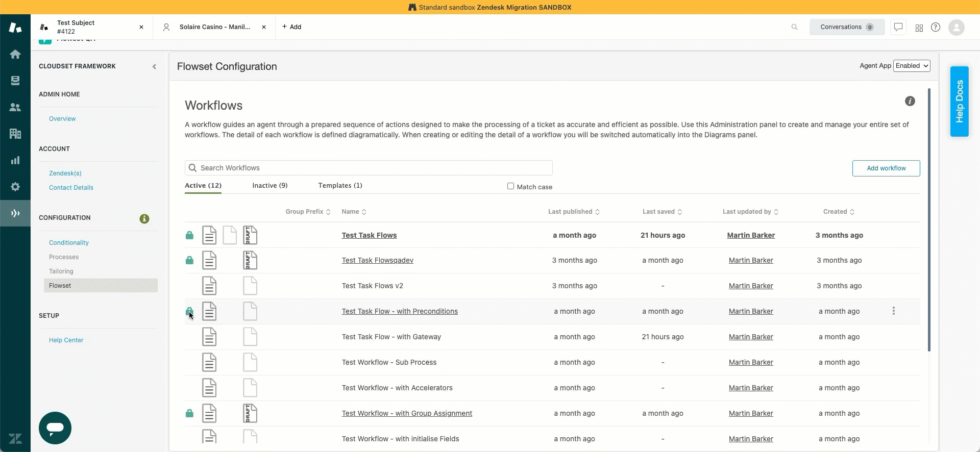
Task: Click the lock icon on Test Task Flows
Action: coord(189,235)
